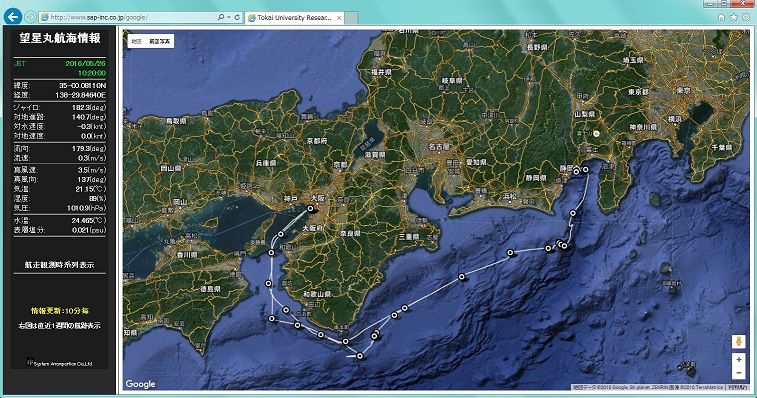Zoom in with the map plus button

(x=739, y=359)
